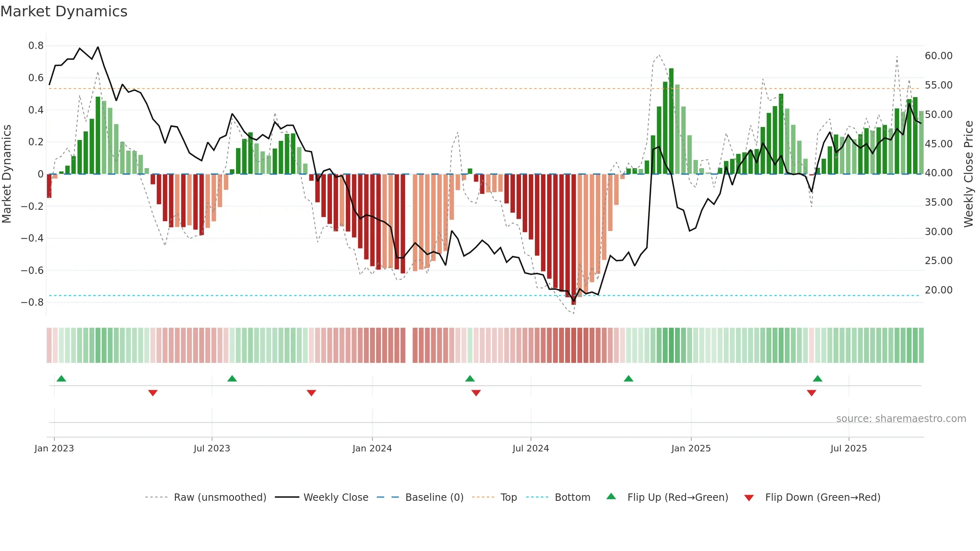Click the Weekly Close Price axis title
Screen dimensions: 980x551
pos(969,174)
